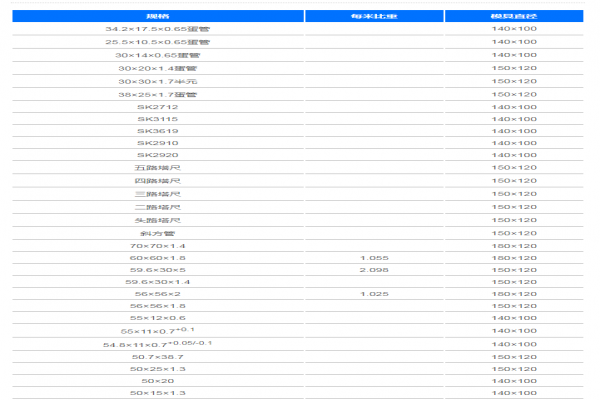Click the 头路塔尺 row label

[x=158, y=220]
